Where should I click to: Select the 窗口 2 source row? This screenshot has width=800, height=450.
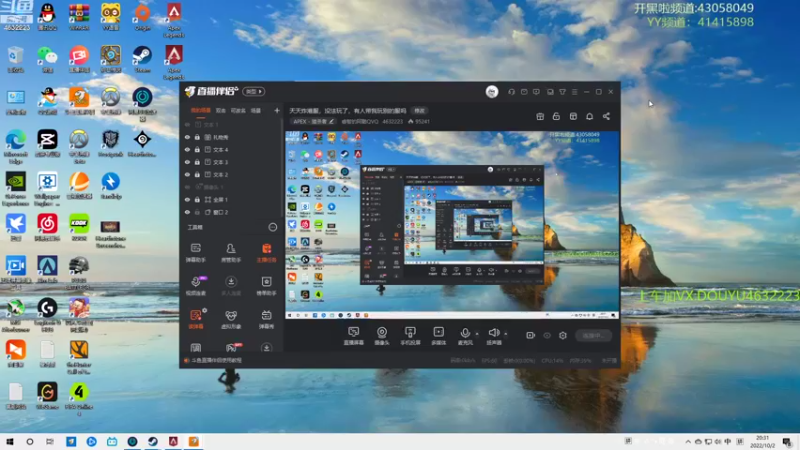pyautogui.click(x=231, y=212)
